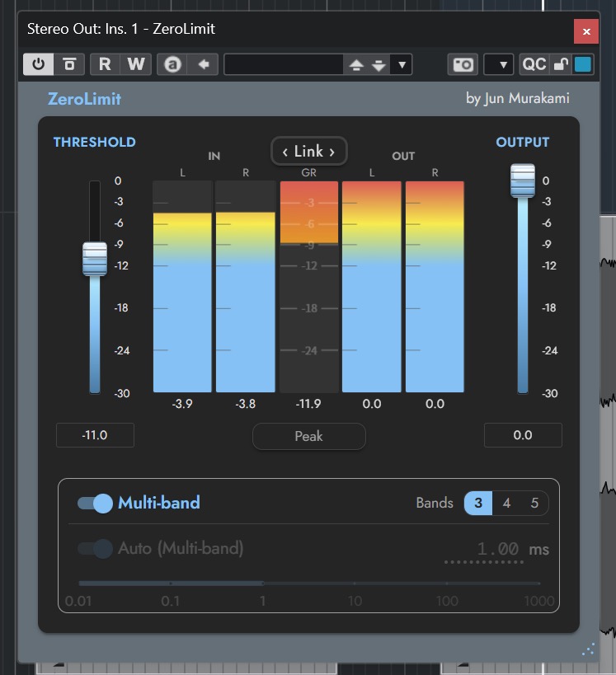Click the IN left meter
Screen dimensions: 616x675
point(182,287)
